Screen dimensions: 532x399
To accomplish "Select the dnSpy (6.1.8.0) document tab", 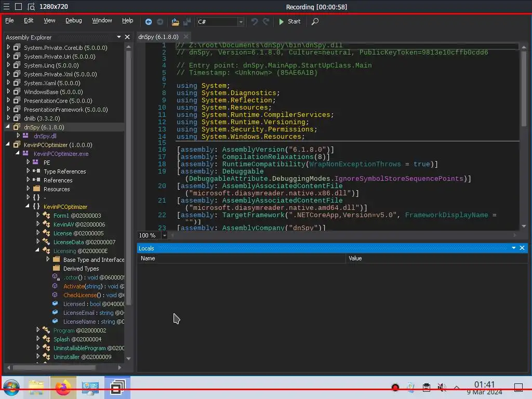I will [x=158, y=37].
